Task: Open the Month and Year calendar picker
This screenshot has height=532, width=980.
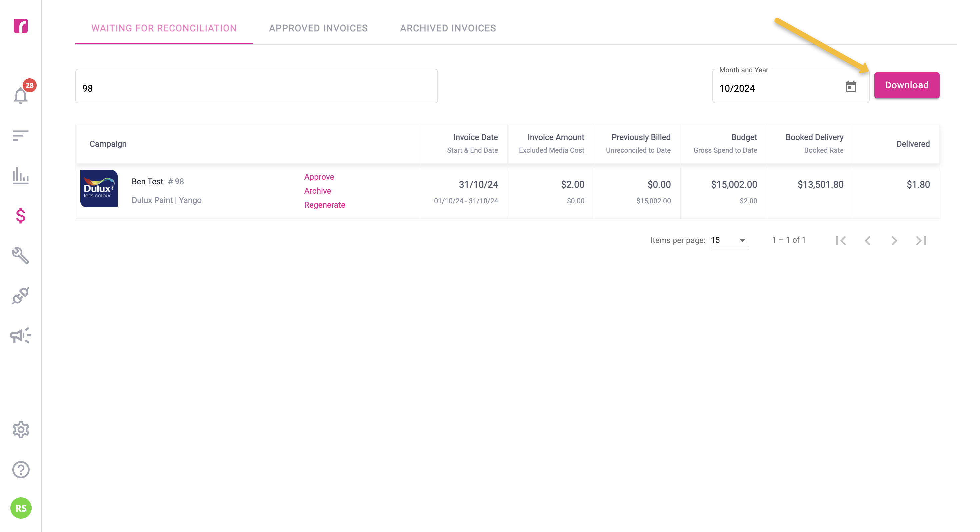Action: 851,87
